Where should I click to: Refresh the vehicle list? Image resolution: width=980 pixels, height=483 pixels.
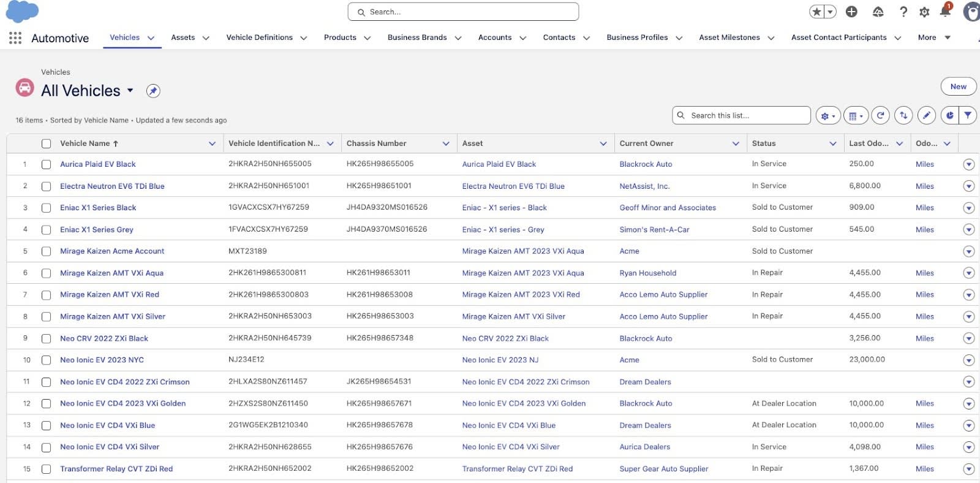click(881, 115)
